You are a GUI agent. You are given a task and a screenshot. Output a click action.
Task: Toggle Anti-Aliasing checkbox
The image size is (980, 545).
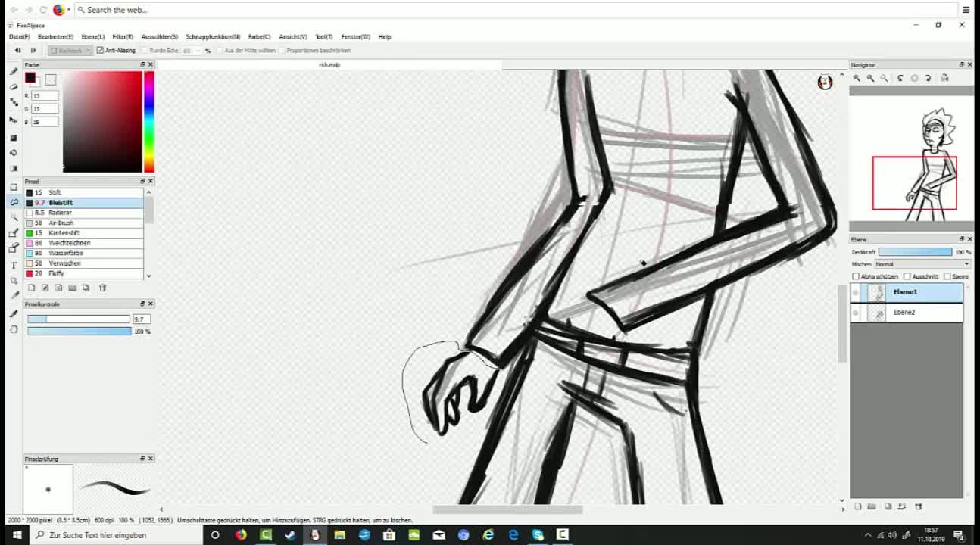point(100,50)
